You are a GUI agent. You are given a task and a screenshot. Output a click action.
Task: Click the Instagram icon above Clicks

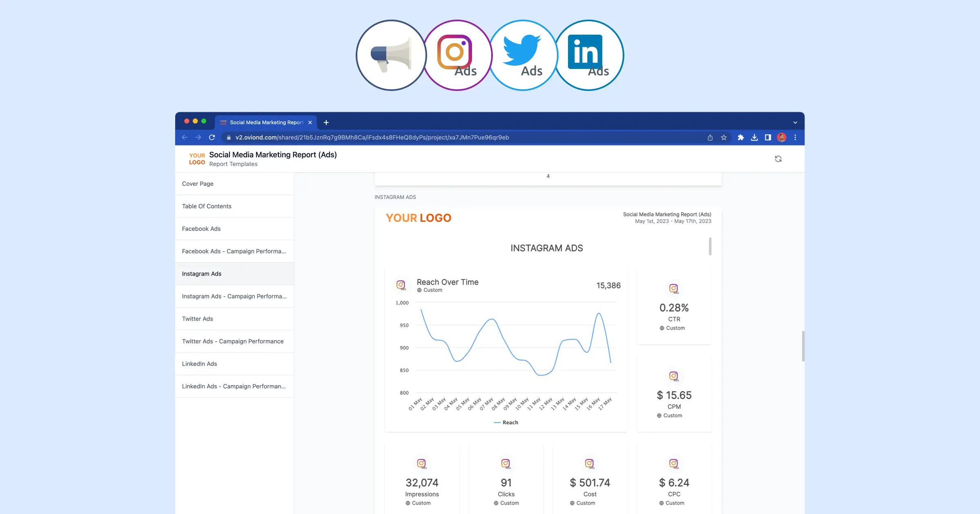506,463
